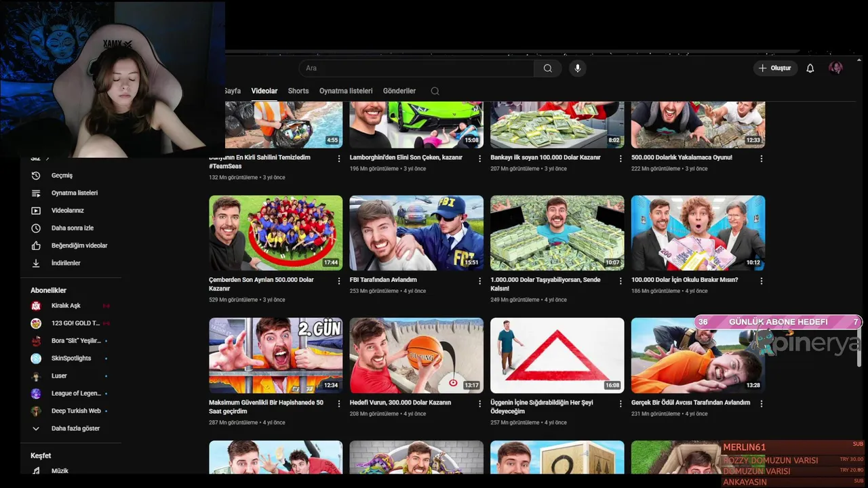Viewport: 868px width, 488px height.
Task: Play the beach cleanup thumbnail (4:55)
Action: 283,125
